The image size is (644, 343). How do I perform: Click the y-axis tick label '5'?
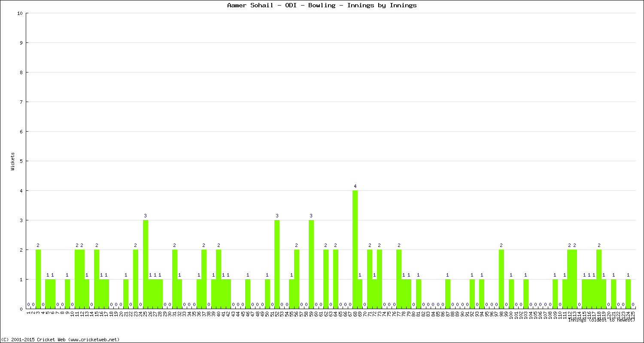21,161
